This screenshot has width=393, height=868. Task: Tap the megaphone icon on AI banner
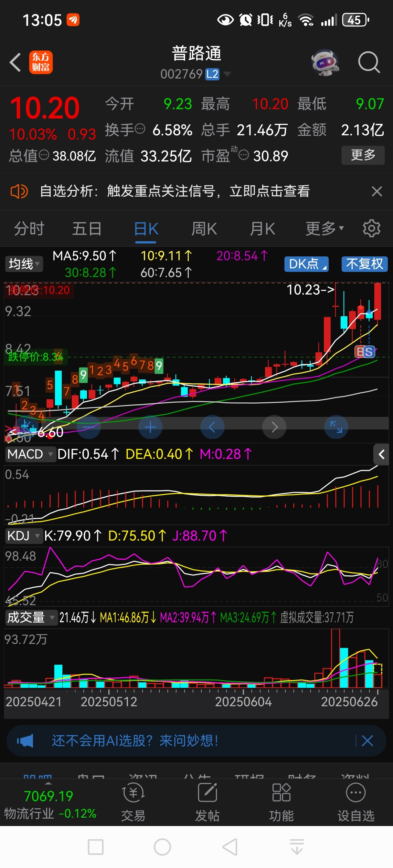[x=25, y=741]
